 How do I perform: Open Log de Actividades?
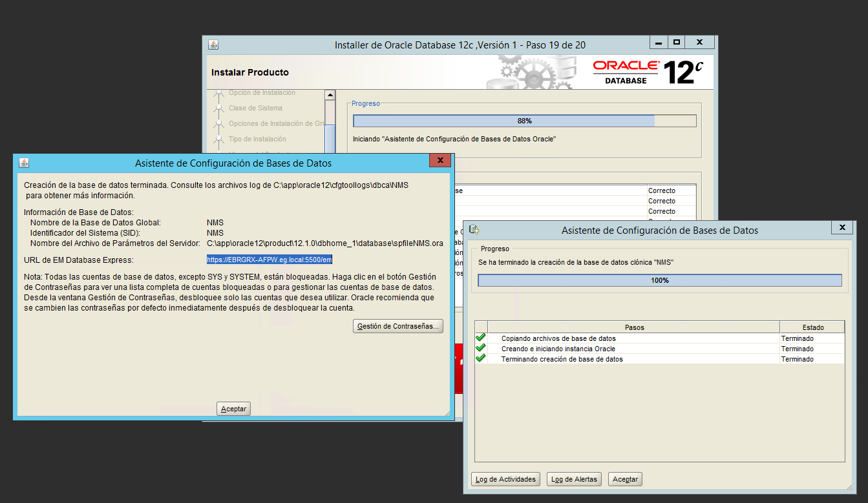506,479
